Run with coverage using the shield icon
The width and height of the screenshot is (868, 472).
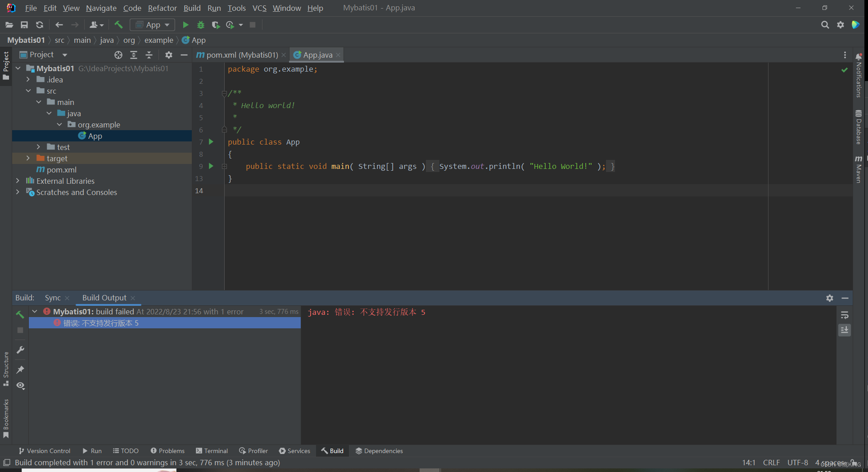pos(216,25)
